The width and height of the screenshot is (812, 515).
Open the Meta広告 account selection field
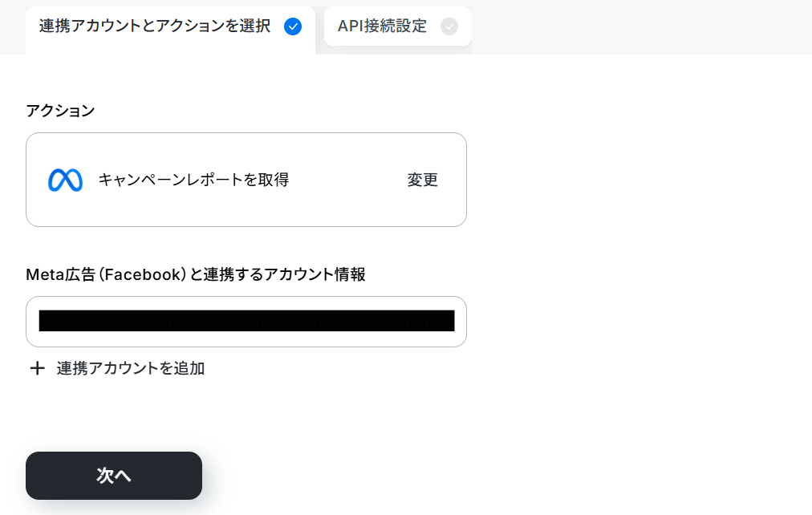(246, 322)
